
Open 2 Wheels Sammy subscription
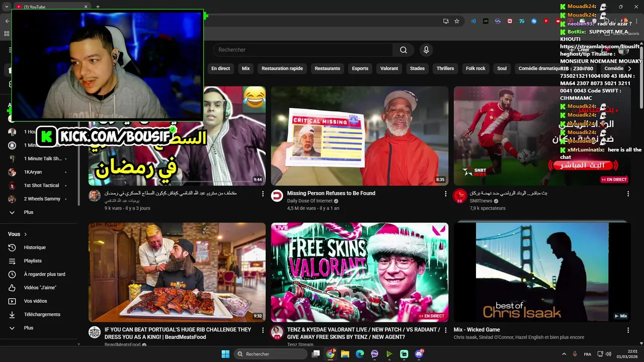coord(41,199)
